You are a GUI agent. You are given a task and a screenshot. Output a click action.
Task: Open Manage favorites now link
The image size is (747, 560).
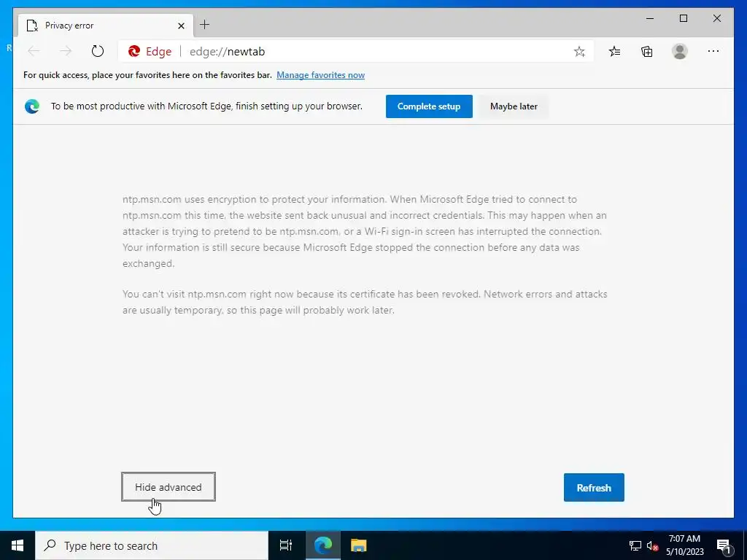(321, 75)
